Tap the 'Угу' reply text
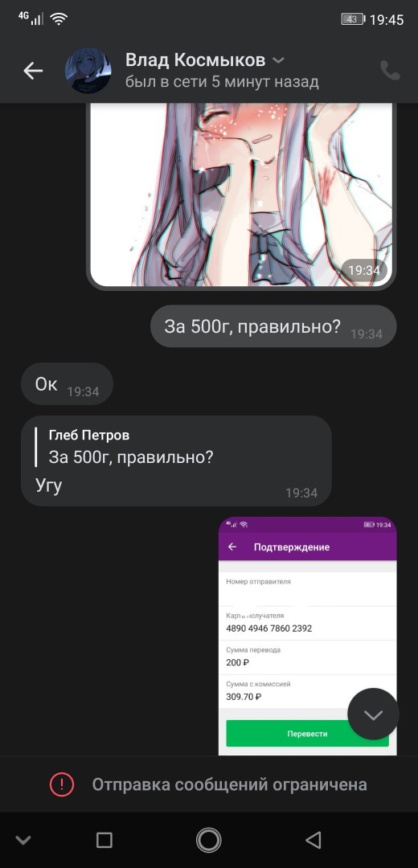This screenshot has height=868, width=418. pos(49,485)
